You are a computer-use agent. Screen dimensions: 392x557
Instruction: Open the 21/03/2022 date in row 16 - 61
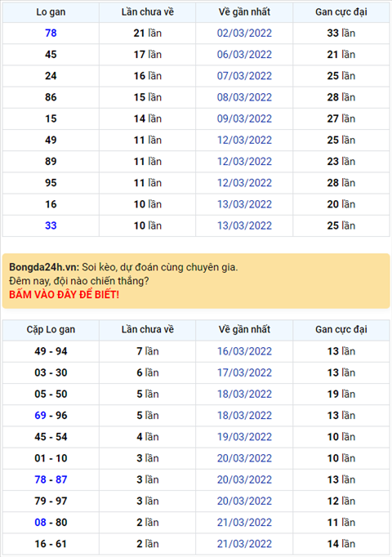pos(244,544)
